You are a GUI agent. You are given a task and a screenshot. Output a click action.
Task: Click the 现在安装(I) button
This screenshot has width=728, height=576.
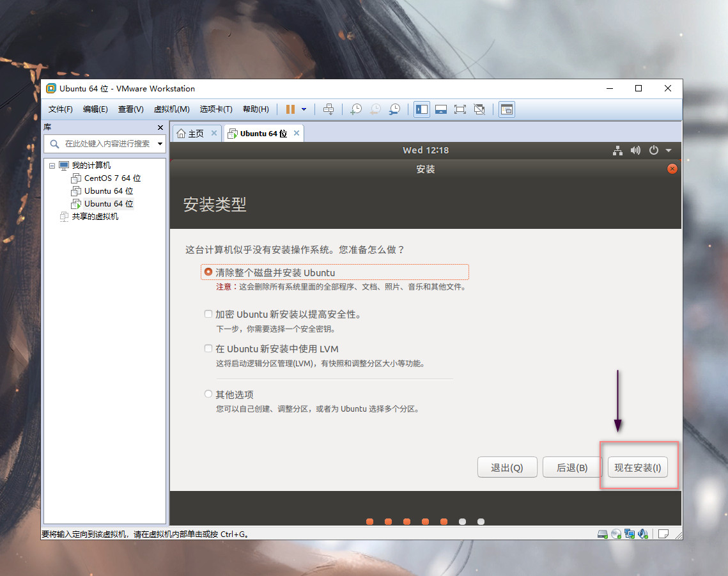click(x=637, y=467)
